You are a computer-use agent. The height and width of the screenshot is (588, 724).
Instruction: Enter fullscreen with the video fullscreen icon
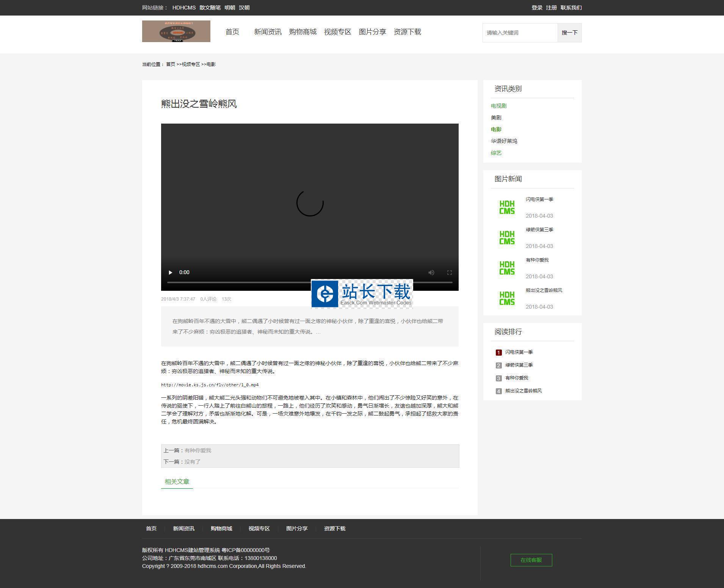[x=449, y=273]
